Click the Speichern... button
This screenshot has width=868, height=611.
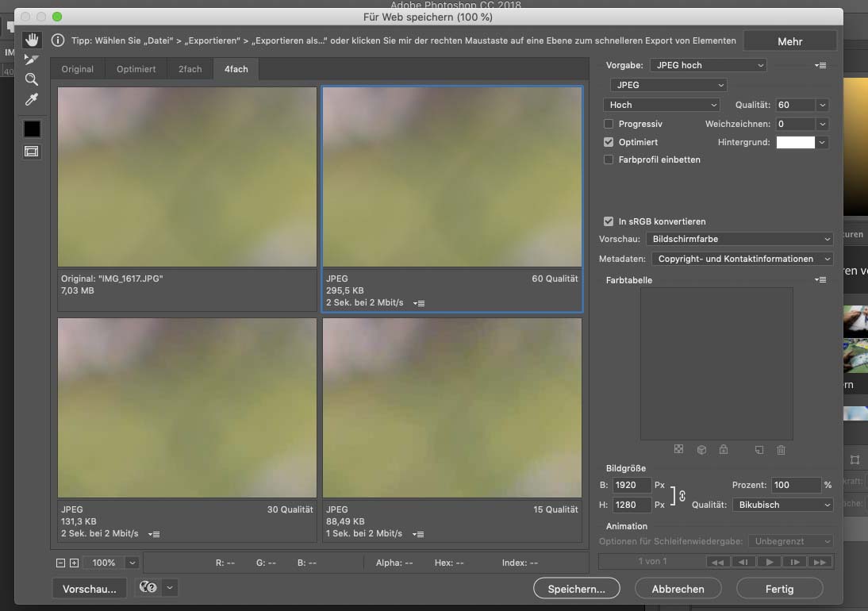pyautogui.click(x=576, y=589)
